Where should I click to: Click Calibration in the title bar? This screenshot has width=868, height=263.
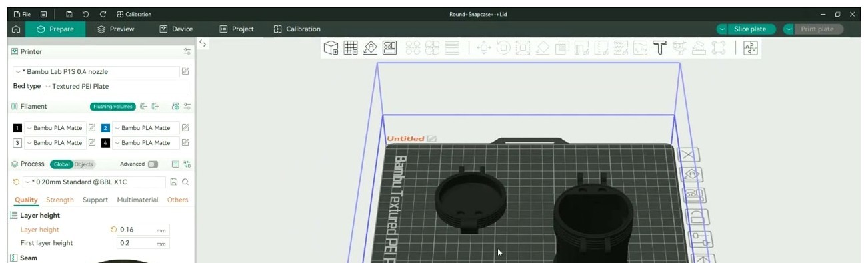point(134,14)
